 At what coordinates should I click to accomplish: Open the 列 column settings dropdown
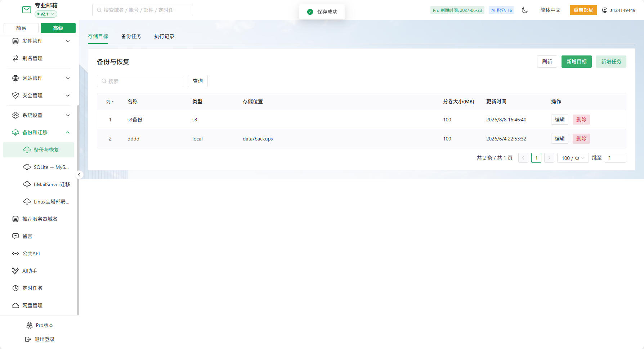coord(110,102)
